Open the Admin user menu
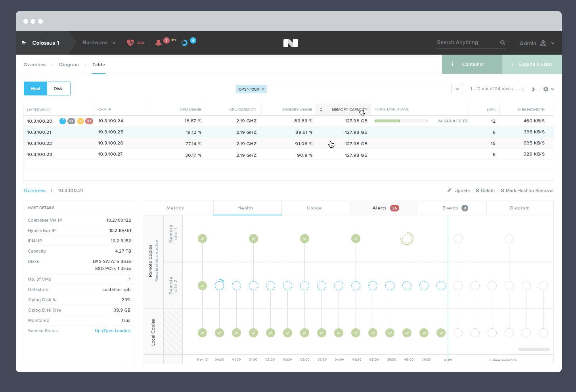The image size is (576, 392). 537,43
